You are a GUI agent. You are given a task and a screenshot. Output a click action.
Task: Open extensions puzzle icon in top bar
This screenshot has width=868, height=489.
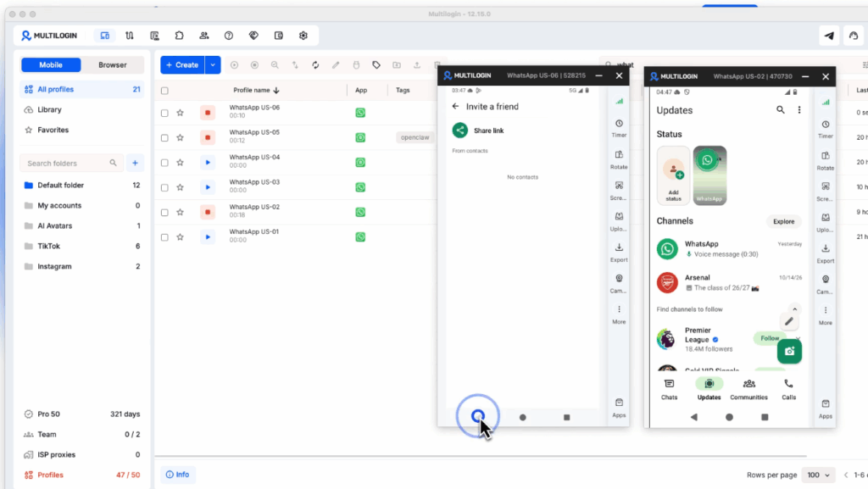click(180, 36)
